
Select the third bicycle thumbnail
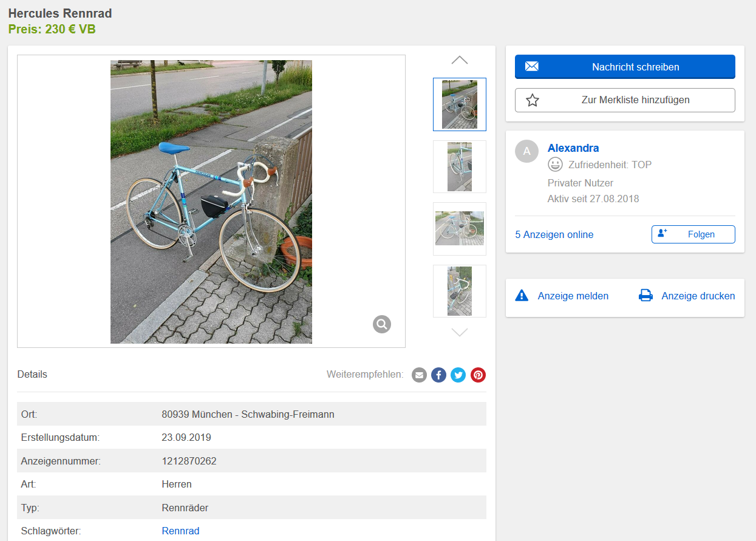[x=460, y=228]
